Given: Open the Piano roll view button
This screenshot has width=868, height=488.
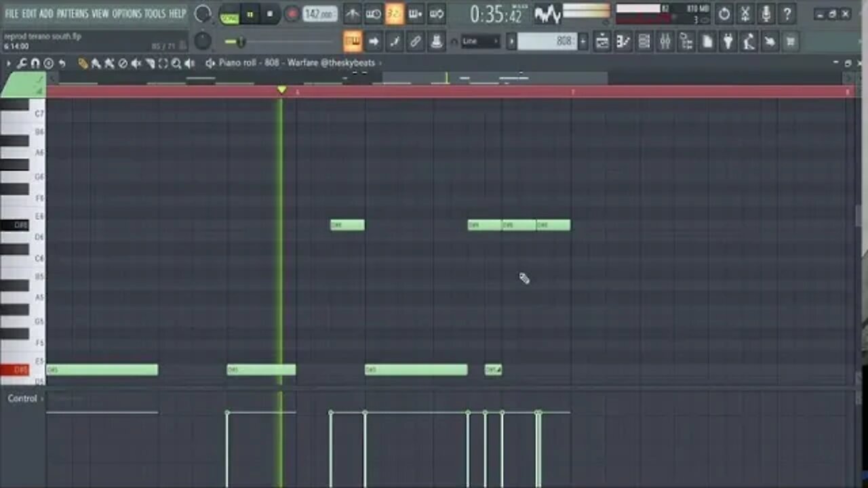Looking at the screenshot, I should coord(623,41).
